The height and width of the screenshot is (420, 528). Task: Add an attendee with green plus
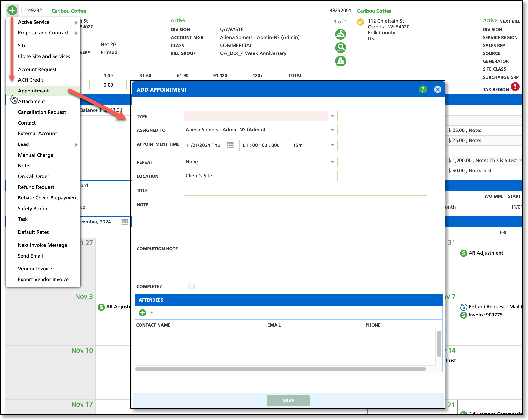(x=142, y=313)
